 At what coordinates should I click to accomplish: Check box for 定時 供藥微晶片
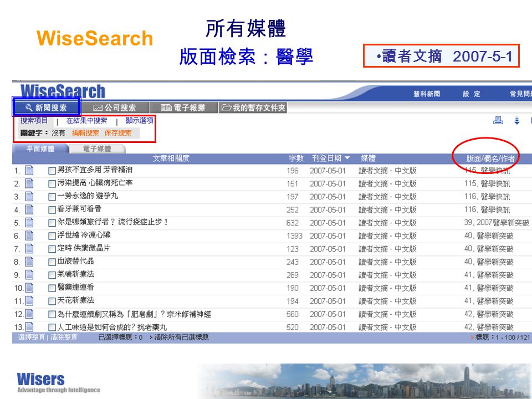point(52,249)
